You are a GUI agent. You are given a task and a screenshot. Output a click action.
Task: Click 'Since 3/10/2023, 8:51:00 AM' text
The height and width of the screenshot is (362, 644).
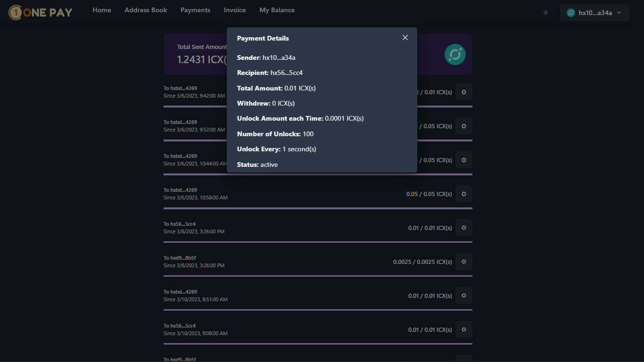click(196, 299)
